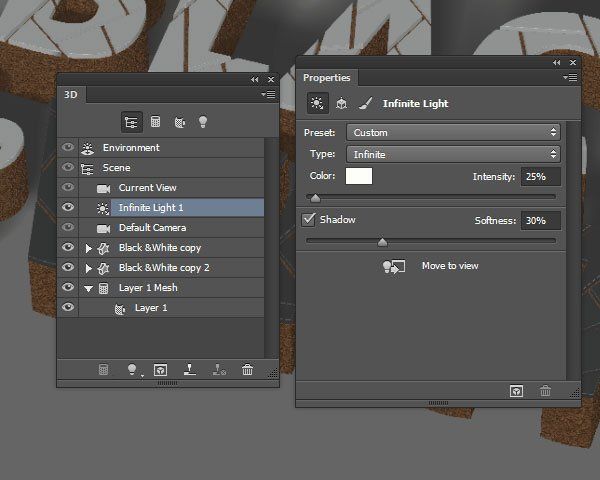Filter 3D panel by materials
Screen dimensions: 600x480
pyautogui.click(x=179, y=122)
